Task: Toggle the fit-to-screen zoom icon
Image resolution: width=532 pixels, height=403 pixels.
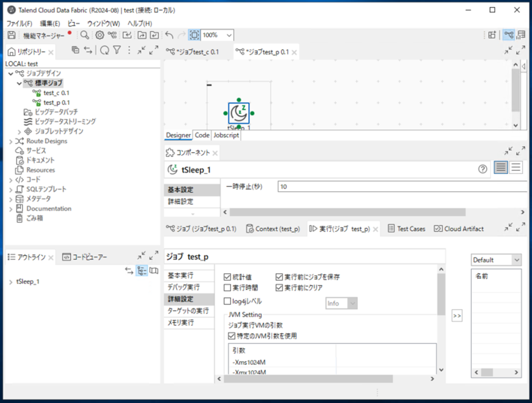Action: [194, 35]
